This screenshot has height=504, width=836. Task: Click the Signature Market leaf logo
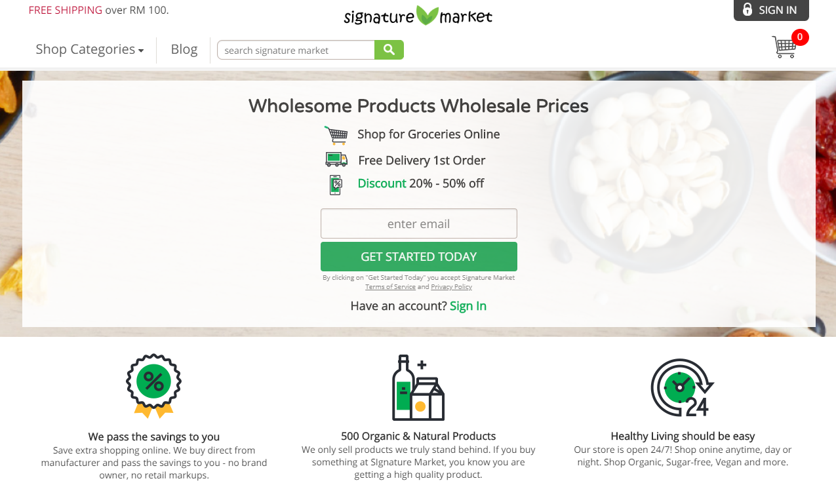(418, 16)
